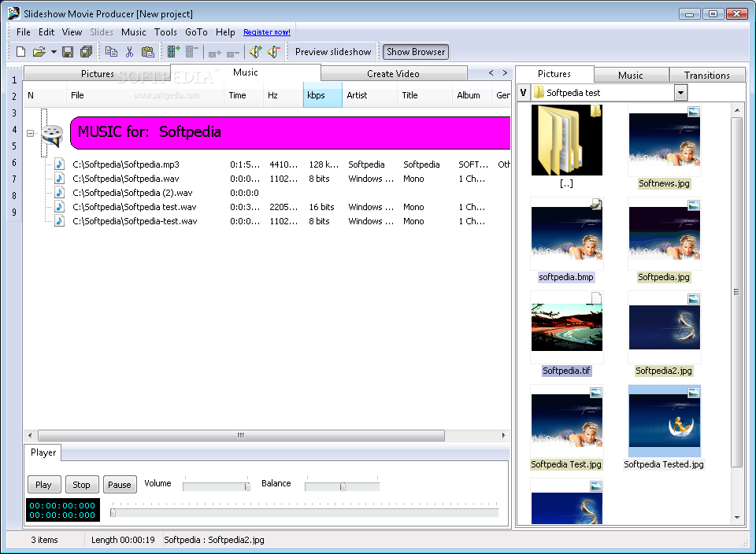Sort by the Artist column header
The image size is (756, 554).
pyautogui.click(x=369, y=95)
